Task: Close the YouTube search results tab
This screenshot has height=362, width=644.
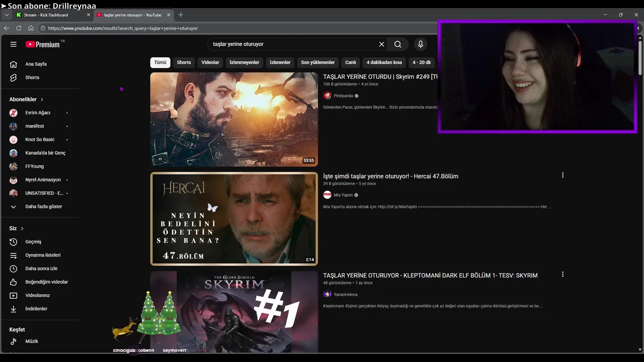Action: tap(169, 15)
